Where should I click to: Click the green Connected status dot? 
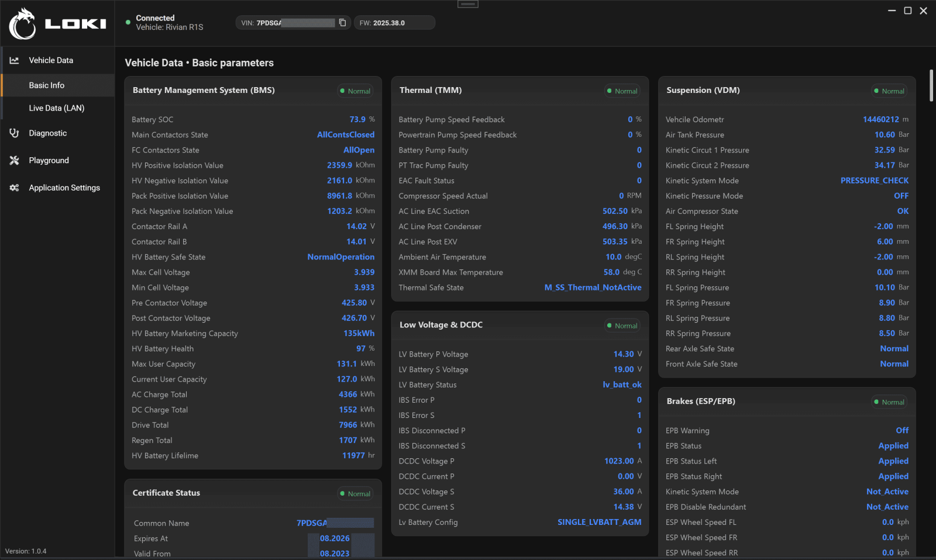pyautogui.click(x=128, y=22)
